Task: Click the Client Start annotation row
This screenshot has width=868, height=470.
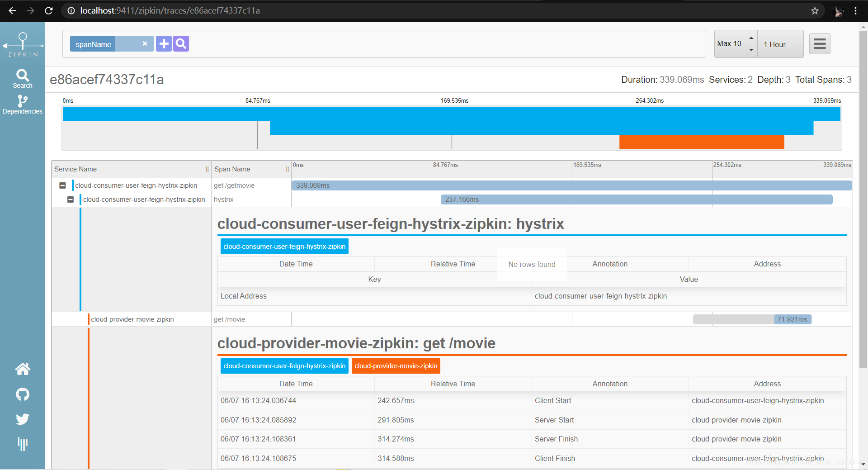Action: coord(532,401)
